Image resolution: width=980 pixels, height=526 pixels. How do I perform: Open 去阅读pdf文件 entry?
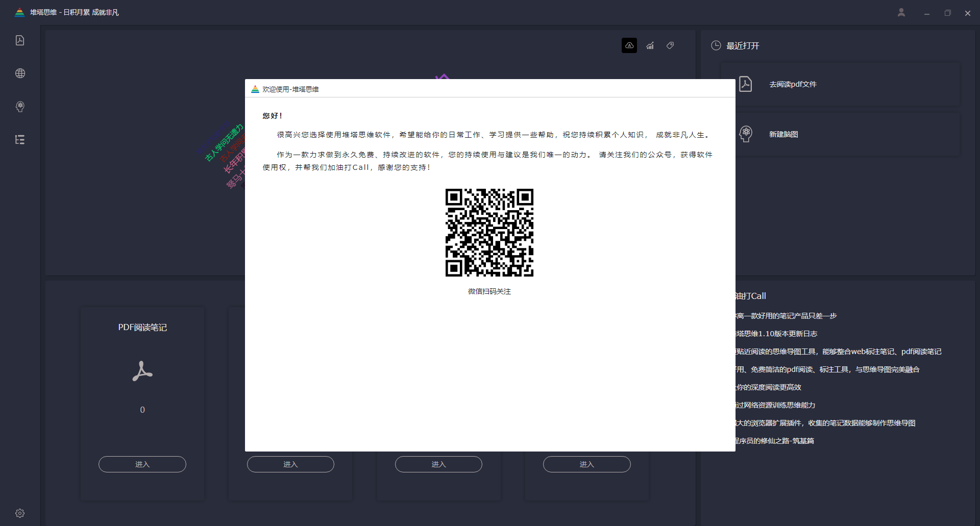click(x=840, y=84)
